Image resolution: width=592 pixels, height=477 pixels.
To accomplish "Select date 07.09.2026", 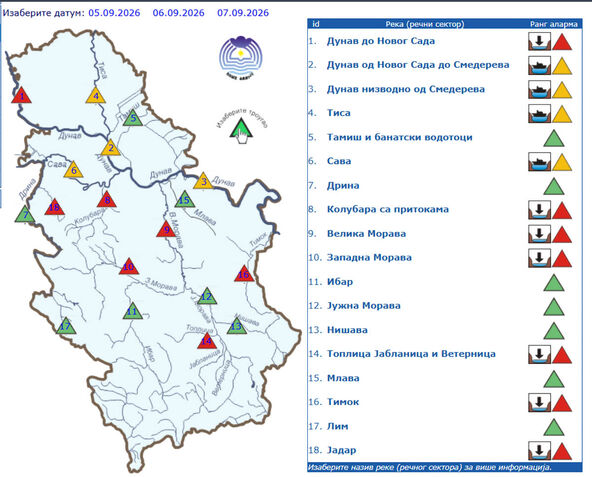I will [x=243, y=13].
